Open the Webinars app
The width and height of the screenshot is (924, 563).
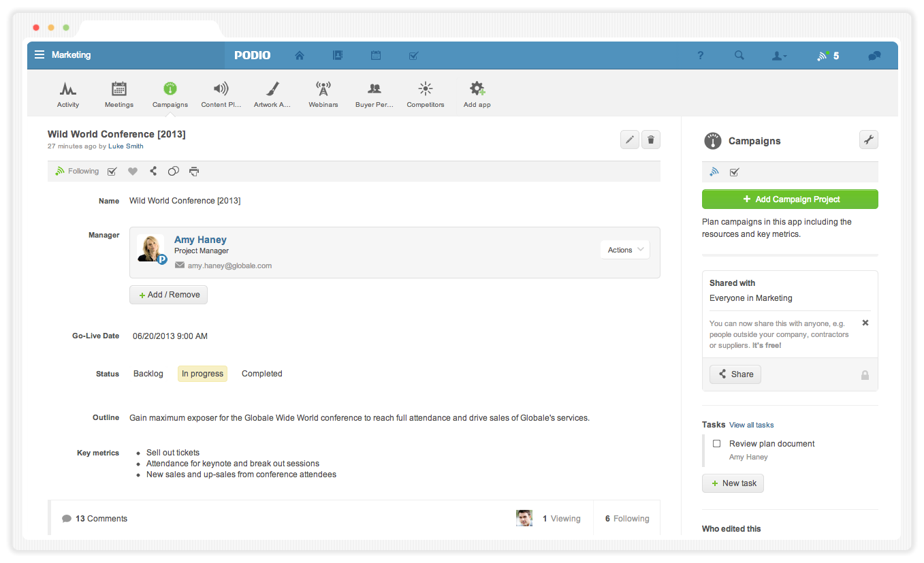[x=323, y=95]
